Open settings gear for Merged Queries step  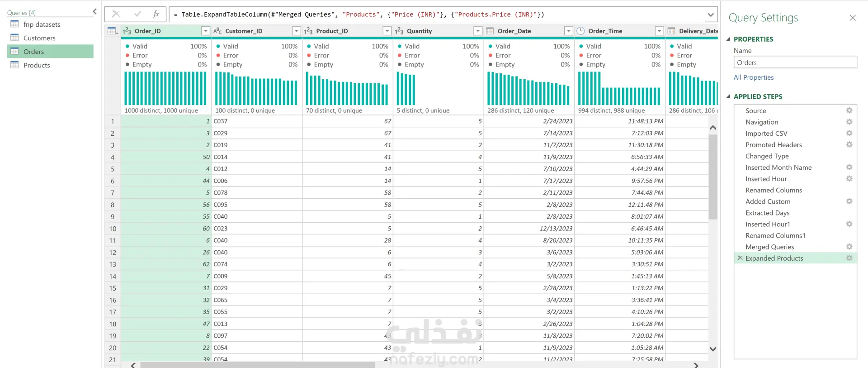[x=849, y=247]
